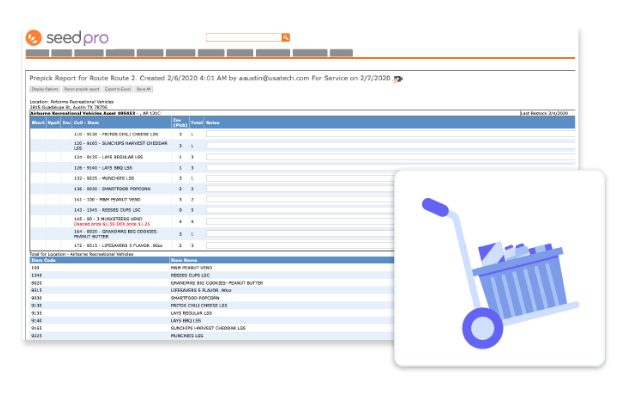Click the Seed Pro logo
626x399 pixels.
pyautogui.click(x=67, y=38)
